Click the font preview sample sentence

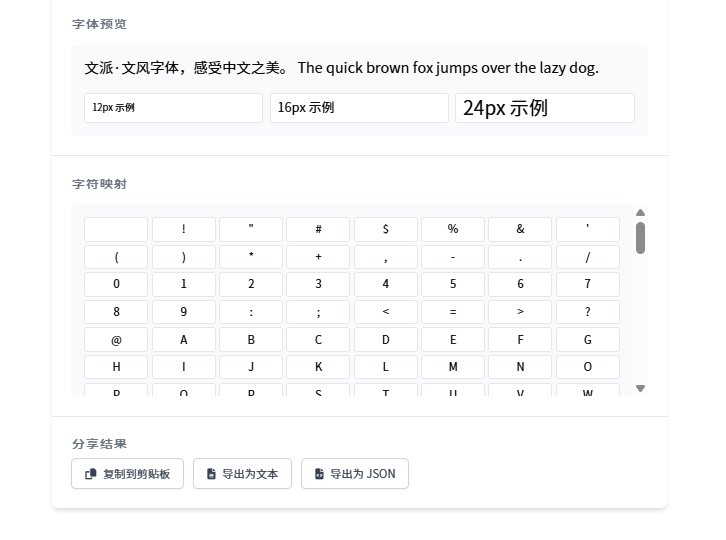pyautogui.click(x=341, y=68)
